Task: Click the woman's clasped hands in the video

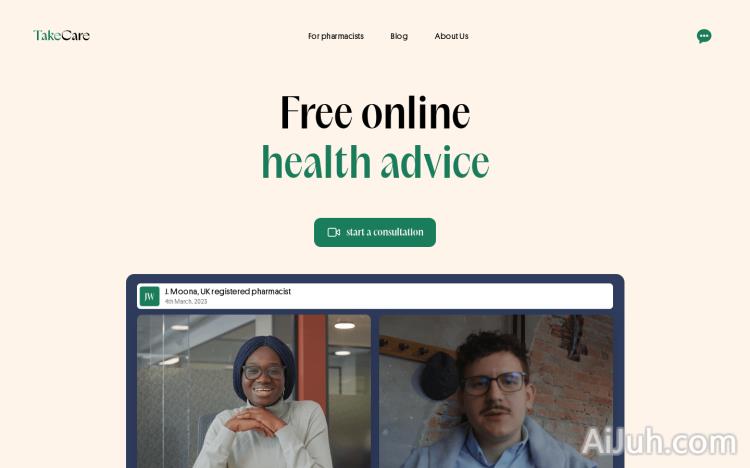Action: [255, 421]
